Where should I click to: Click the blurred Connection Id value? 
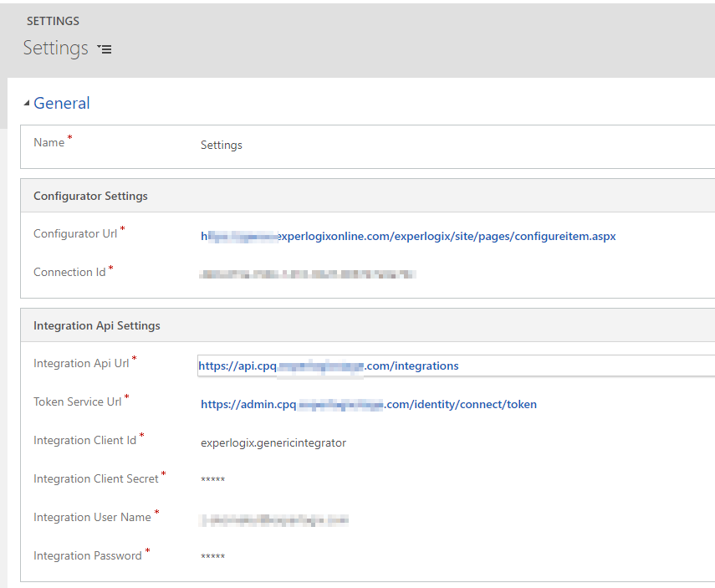point(308,274)
